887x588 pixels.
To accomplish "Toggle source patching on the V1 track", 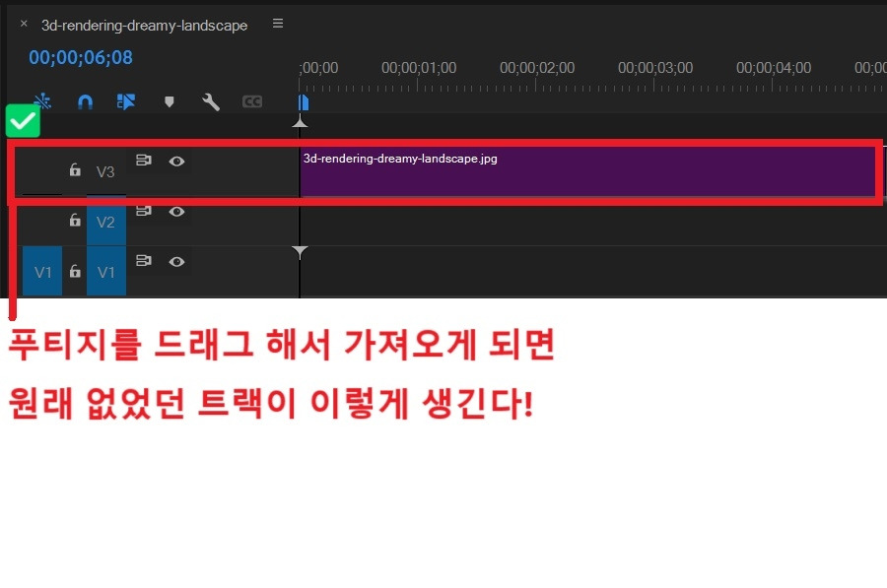I will point(41,271).
